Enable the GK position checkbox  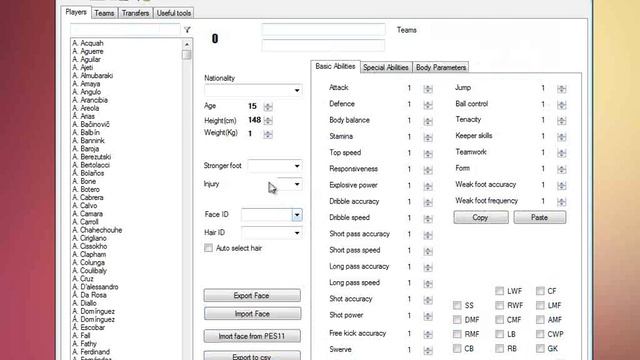point(540,349)
